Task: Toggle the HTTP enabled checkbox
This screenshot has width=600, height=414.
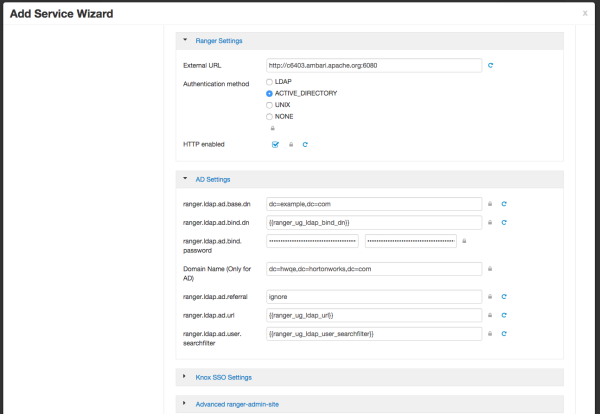Action: [275, 144]
